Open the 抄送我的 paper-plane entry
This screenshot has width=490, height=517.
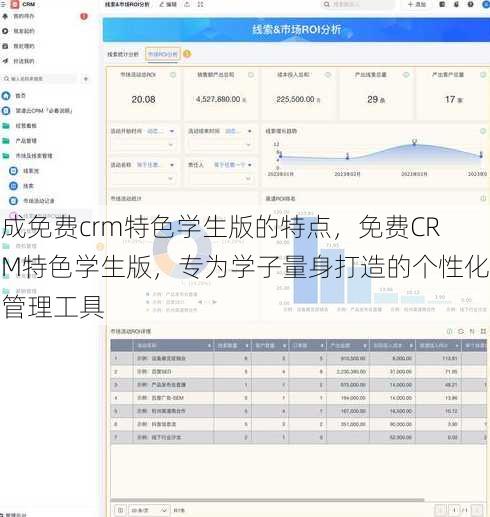(24, 61)
